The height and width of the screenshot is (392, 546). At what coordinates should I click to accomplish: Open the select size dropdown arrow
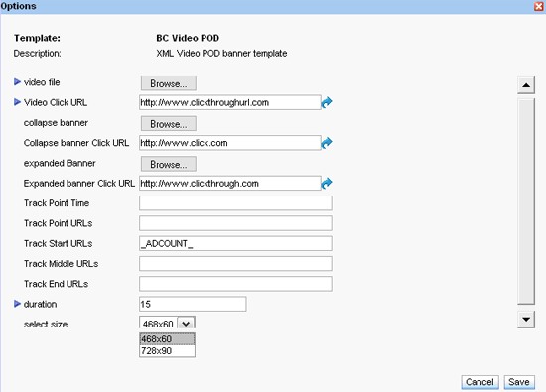pos(186,324)
